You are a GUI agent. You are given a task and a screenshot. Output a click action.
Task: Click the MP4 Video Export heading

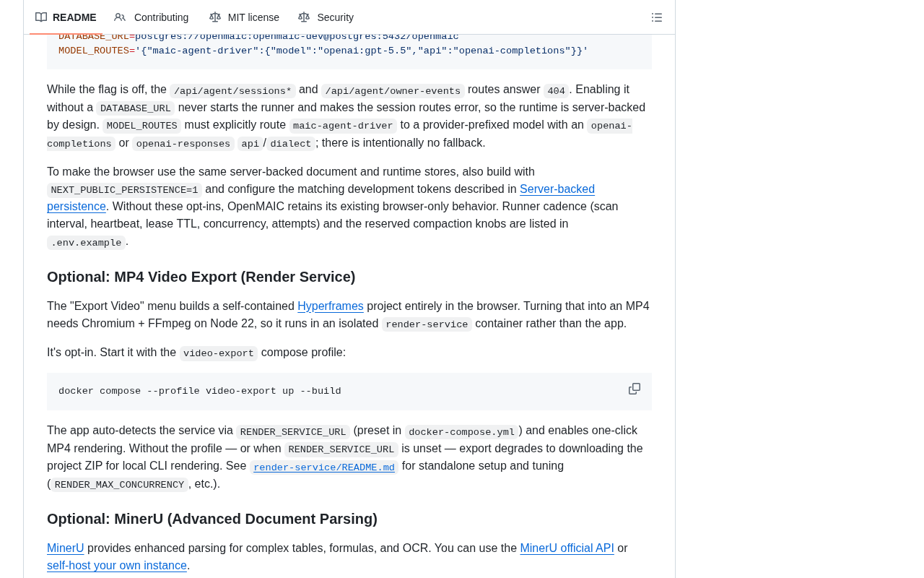(x=201, y=277)
